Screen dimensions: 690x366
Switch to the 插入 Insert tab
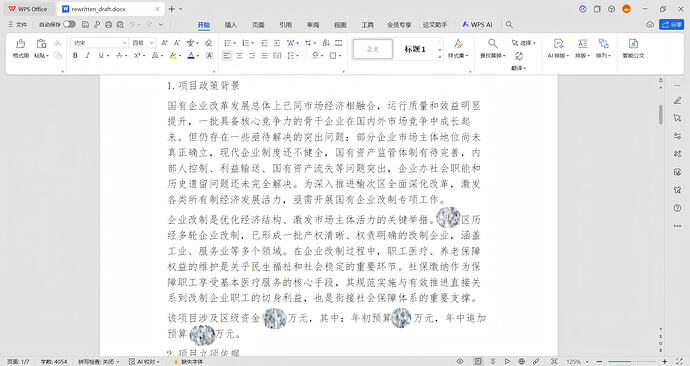[x=231, y=25]
